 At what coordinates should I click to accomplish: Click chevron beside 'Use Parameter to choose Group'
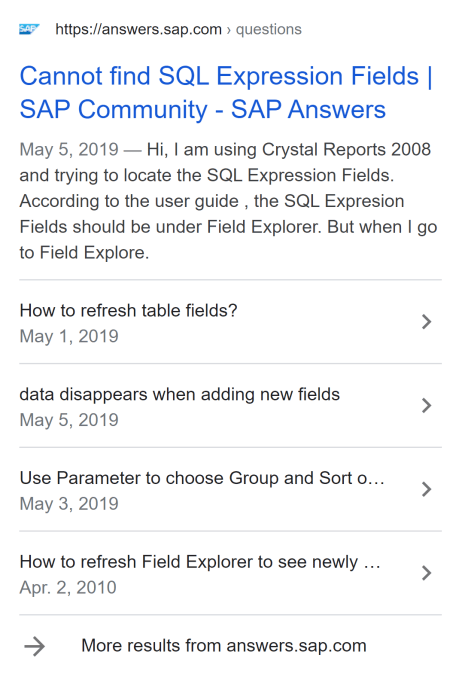426,489
